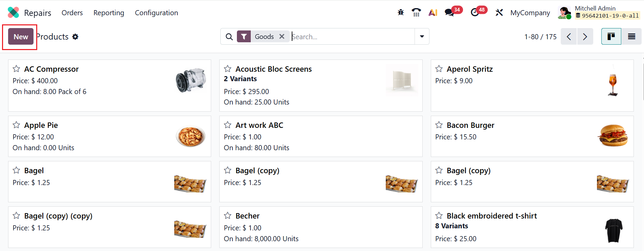
Task: Open the Products settings gear
Action: pos(75,37)
